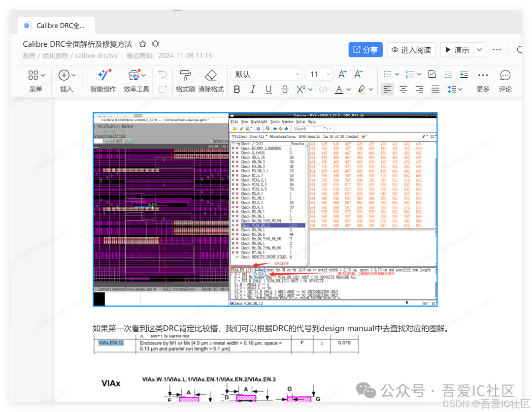Click the paragraph mentioning design manual
The width and height of the screenshot is (532, 412).
[272, 328]
